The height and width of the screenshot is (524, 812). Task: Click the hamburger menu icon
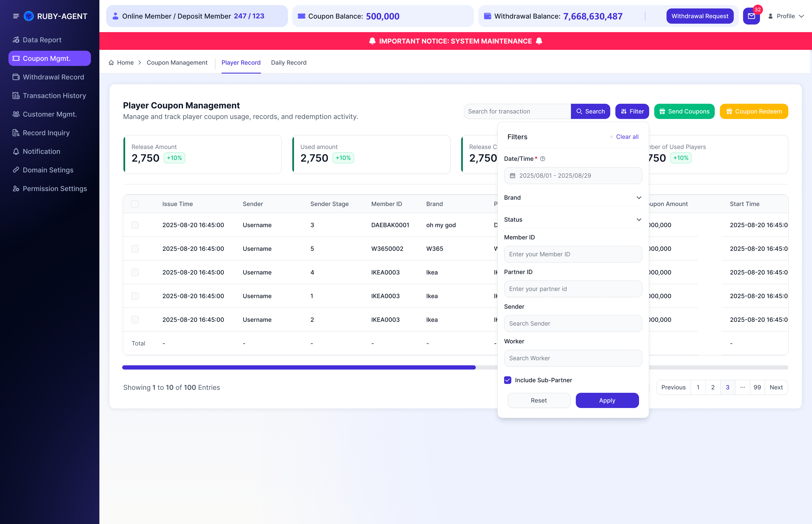coord(16,16)
